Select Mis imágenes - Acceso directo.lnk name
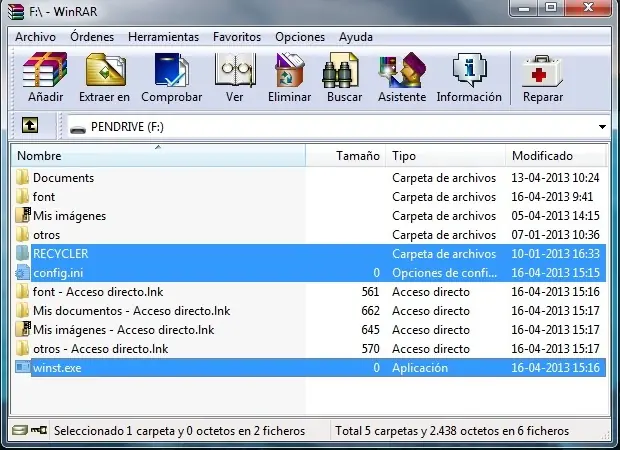This screenshot has height=450, width=620. click(x=124, y=329)
